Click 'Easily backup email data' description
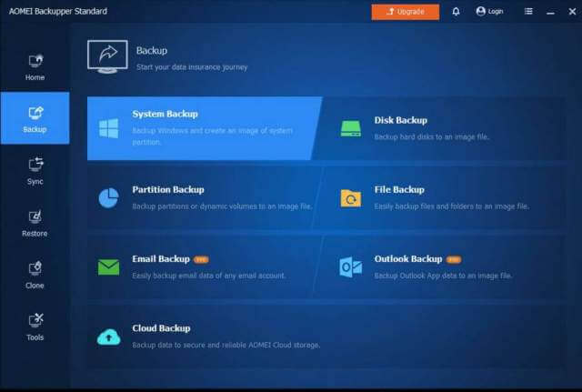The image size is (582, 392). (x=209, y=276)
